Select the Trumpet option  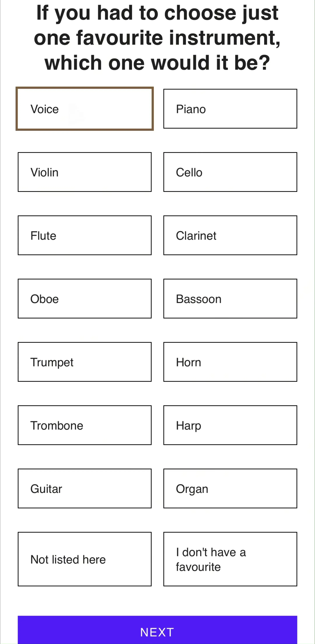coord(84,362)
